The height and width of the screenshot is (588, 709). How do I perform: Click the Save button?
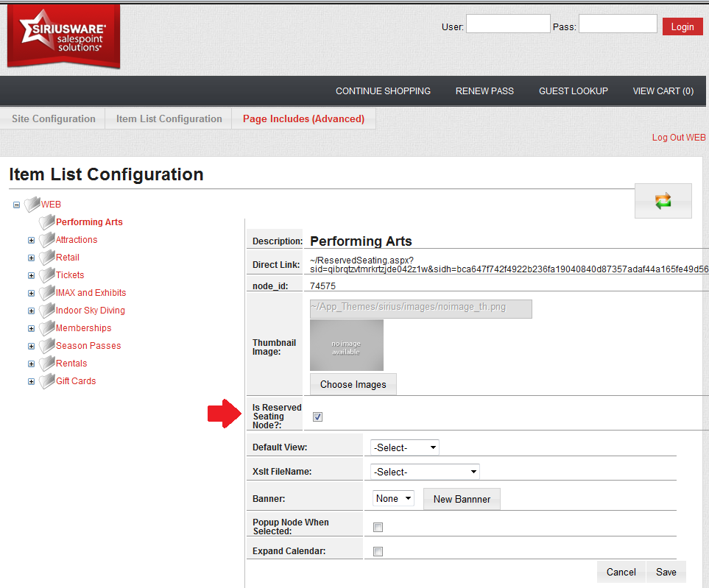tap(666, 572)
